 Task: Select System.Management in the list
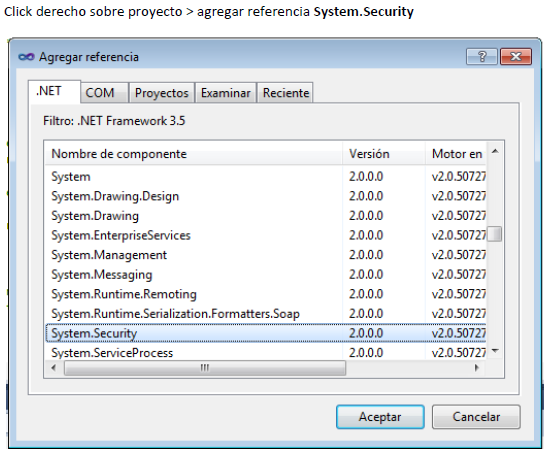pyautogui.click(x=265, y=255)
